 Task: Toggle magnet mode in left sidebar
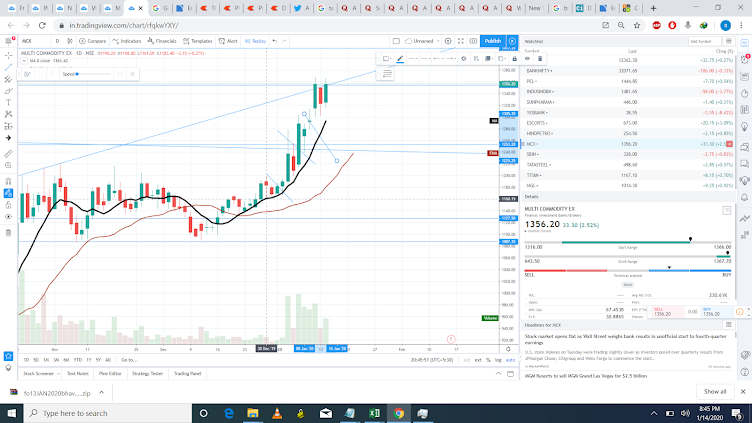8,182
